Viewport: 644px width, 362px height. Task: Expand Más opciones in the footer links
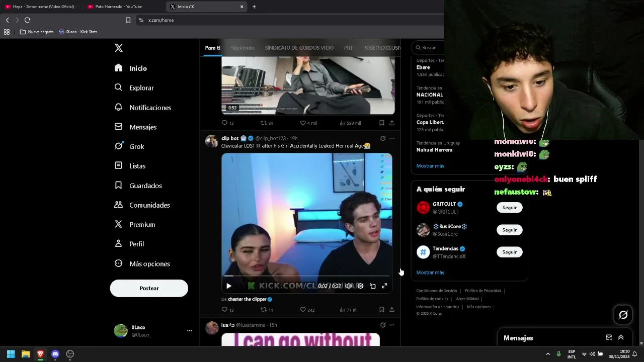point(481,307)
